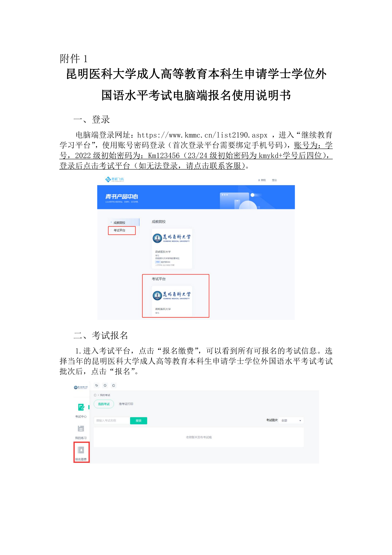This screenshot has height=555, width=392.
Task: Click the 请输入考试名称 search field
Action: 112,421
